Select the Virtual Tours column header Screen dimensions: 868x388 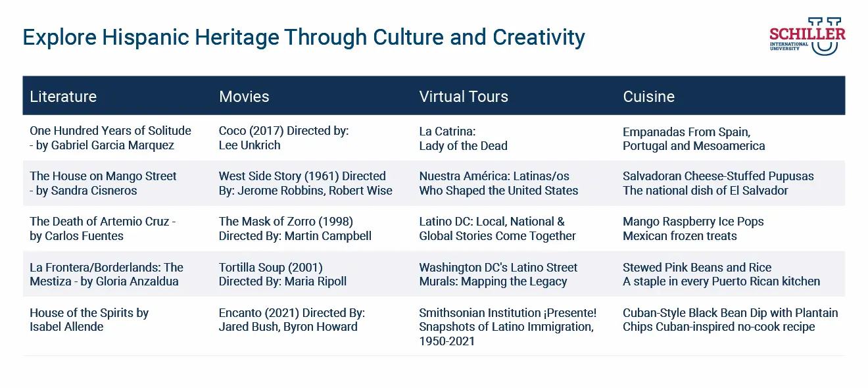pos(464,96)
